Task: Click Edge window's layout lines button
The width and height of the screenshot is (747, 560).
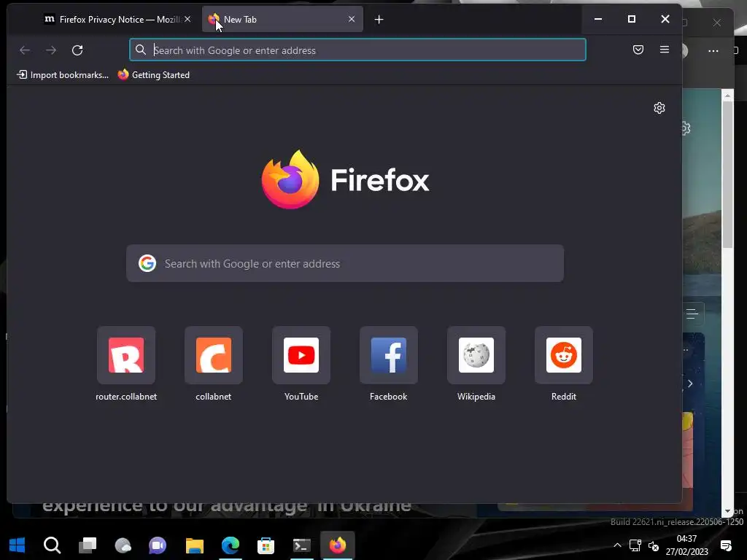Action: tap(692, 314)
